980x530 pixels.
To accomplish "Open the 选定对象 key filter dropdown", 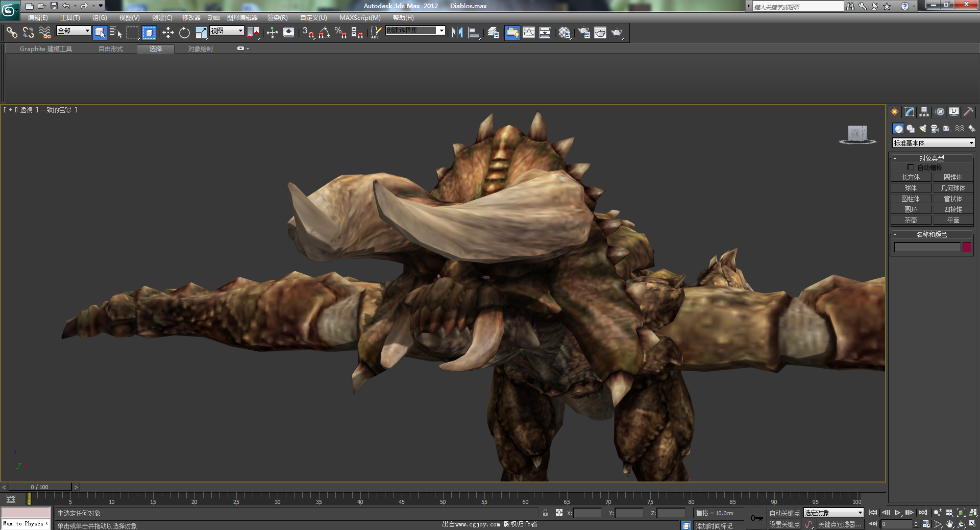I will 833,513.
